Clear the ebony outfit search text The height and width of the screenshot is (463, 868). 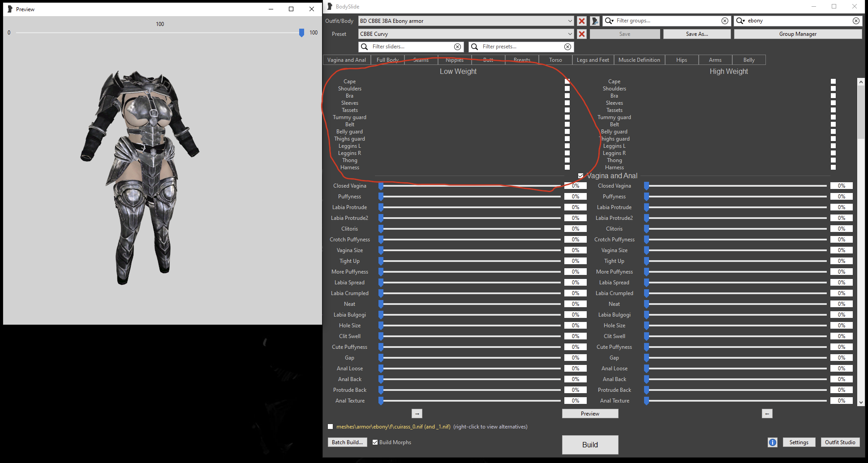click(x=856, y=21)
